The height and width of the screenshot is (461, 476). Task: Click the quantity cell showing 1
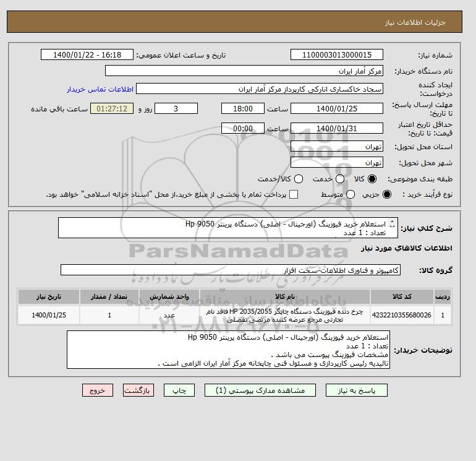coord(109,315)
